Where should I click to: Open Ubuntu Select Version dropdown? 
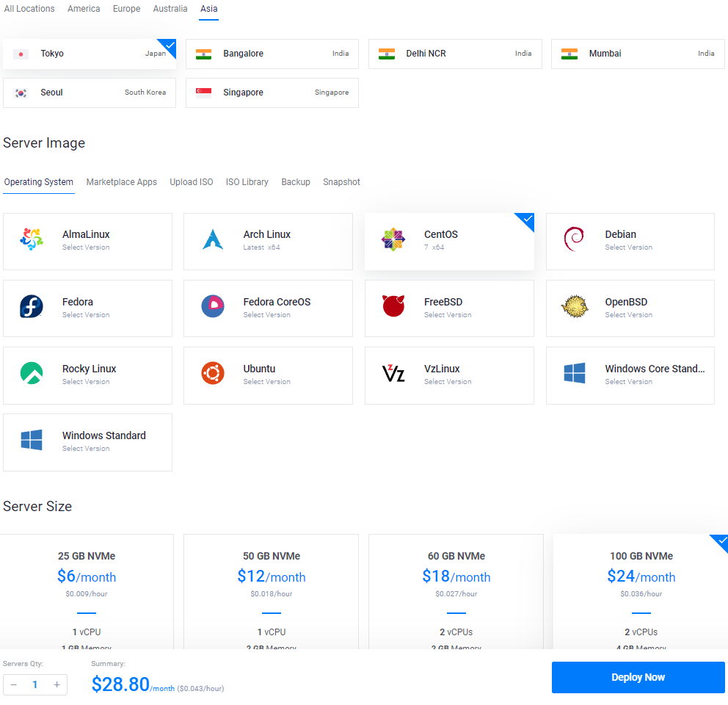[267, 382]
